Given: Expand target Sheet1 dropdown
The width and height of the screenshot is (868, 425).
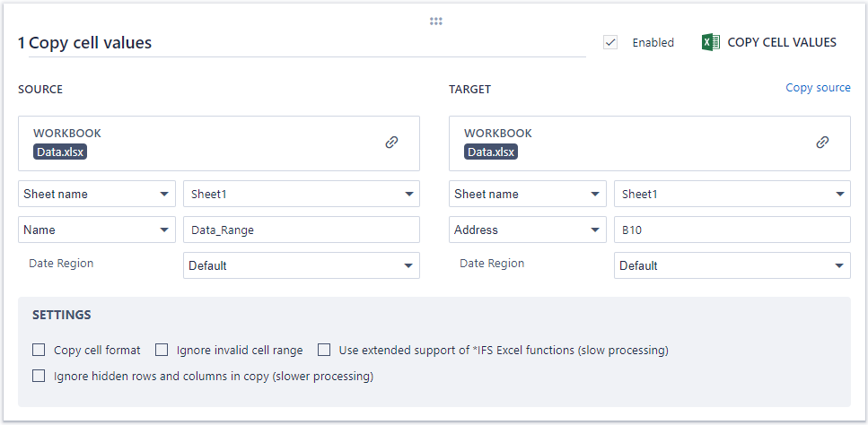Looking at the screenshot, I should pos(732,194).
